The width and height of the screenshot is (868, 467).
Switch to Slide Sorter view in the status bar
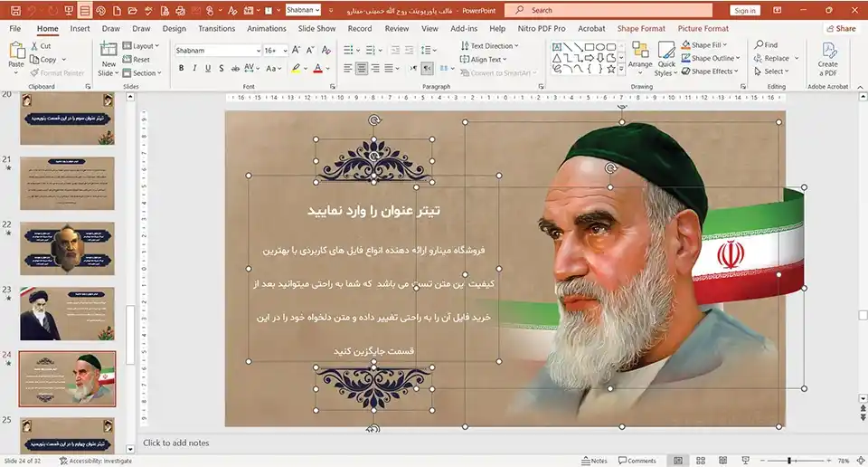pyautogui.click(x=700, y=461)
